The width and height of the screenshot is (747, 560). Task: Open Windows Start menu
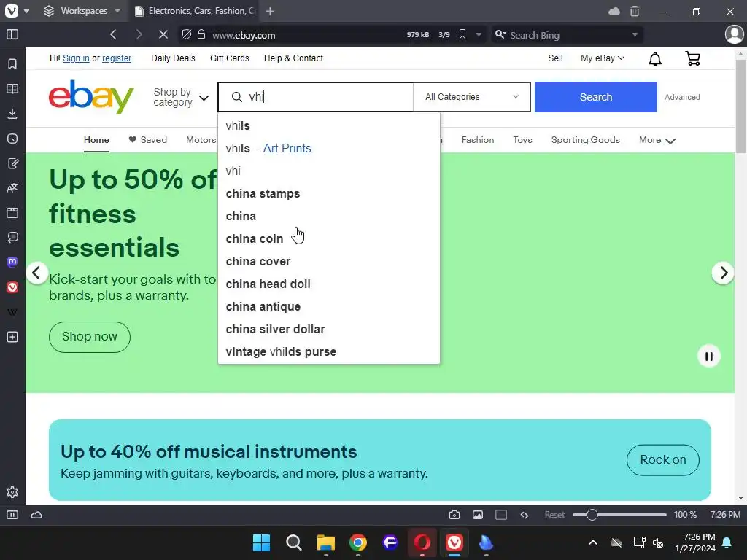(261, 542)
